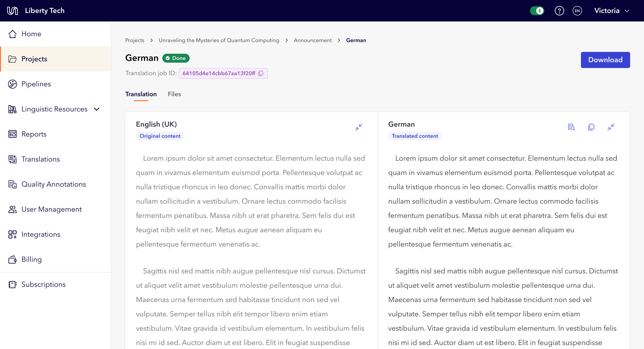Select Projects in the sidebar
The height and width of the screenshot is (349, 644).
pyautogui.click(x=55, y=59)
